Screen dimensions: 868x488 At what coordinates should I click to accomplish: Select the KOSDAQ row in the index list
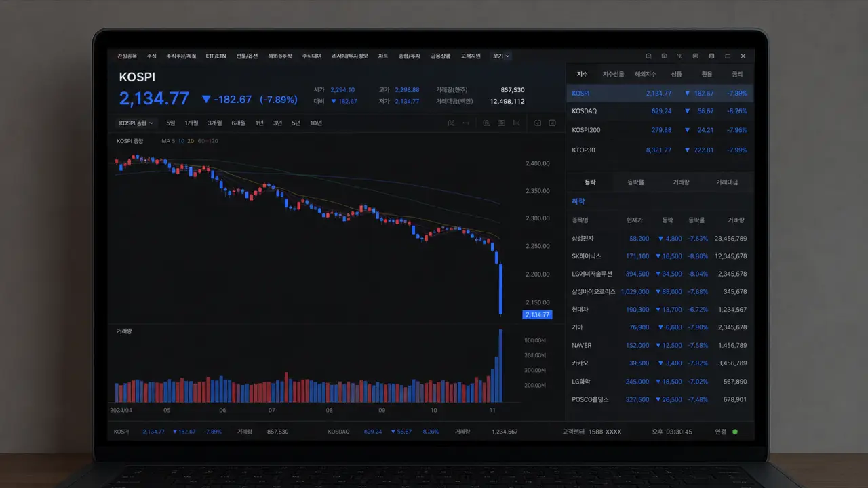pyautogui.click(x=660, y=110)
